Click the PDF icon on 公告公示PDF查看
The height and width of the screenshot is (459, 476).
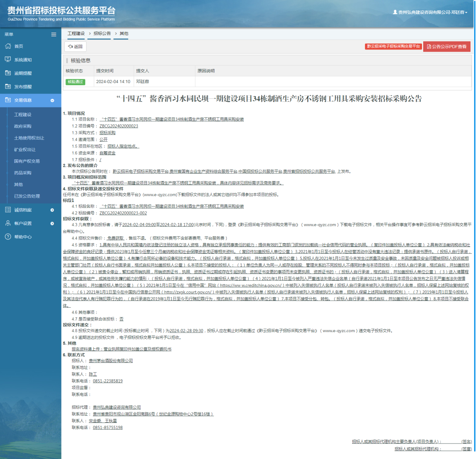(430, 46)
